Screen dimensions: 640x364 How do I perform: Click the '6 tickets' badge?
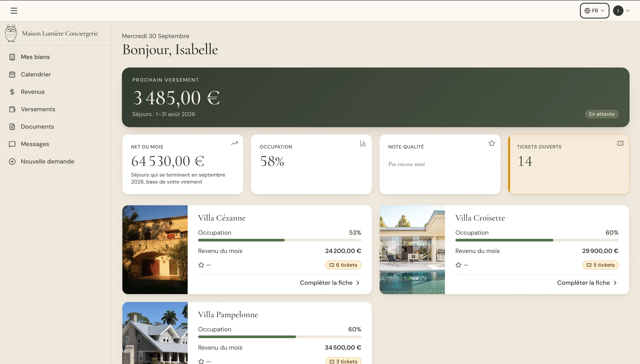343,265
